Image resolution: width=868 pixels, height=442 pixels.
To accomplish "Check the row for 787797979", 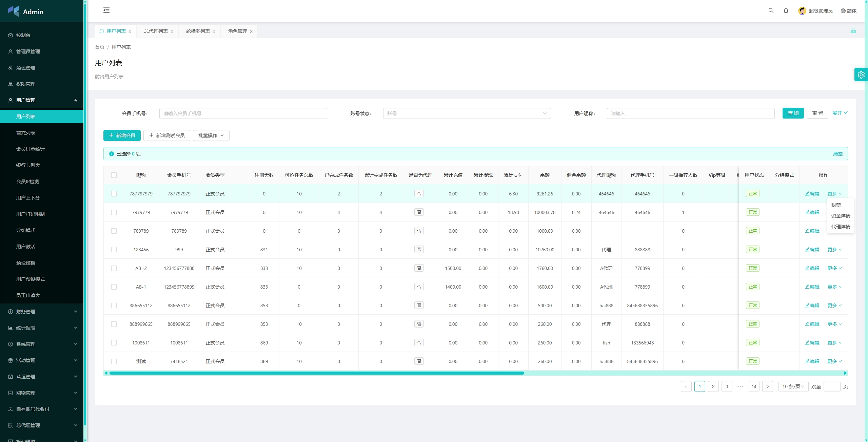I will pos(114,194).
